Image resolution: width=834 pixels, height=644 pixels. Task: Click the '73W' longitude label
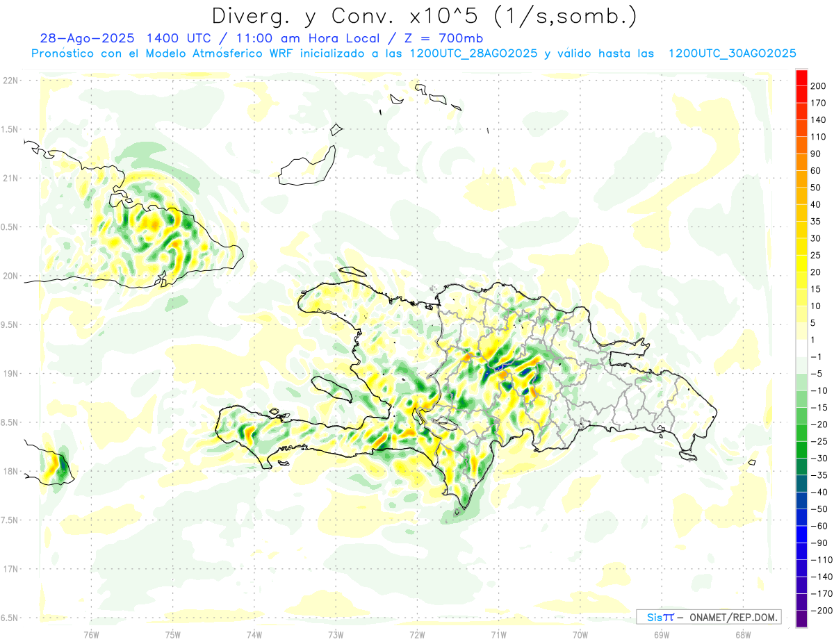[336, 634]
